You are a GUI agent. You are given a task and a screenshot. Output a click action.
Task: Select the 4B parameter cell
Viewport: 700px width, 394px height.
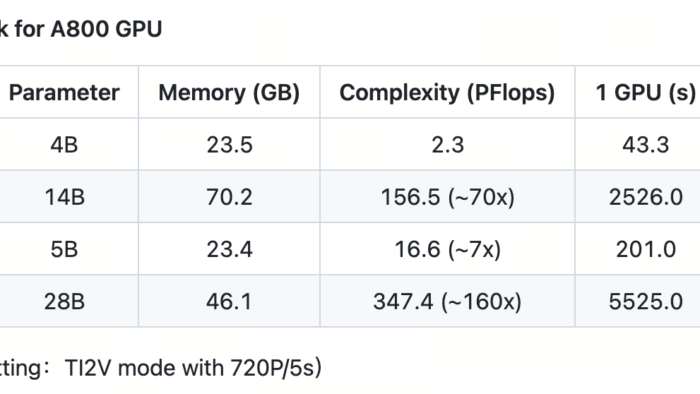(64, 145)
